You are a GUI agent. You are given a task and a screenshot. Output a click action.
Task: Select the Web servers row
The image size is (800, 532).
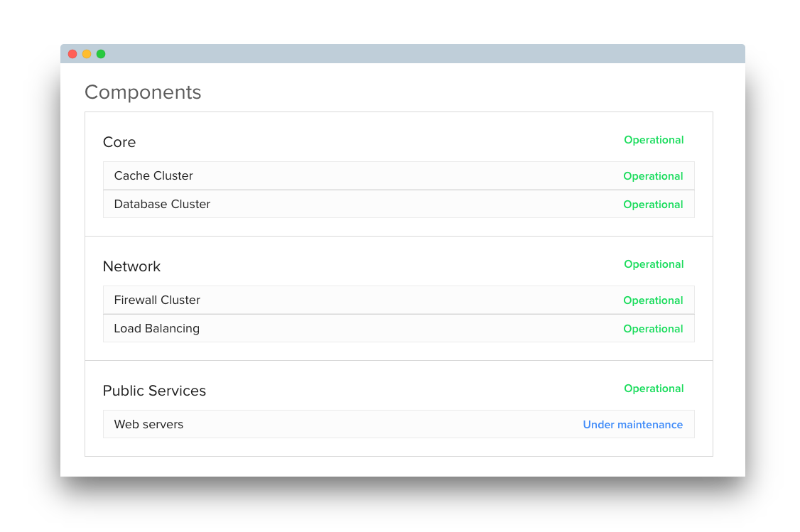pos(399,424)
